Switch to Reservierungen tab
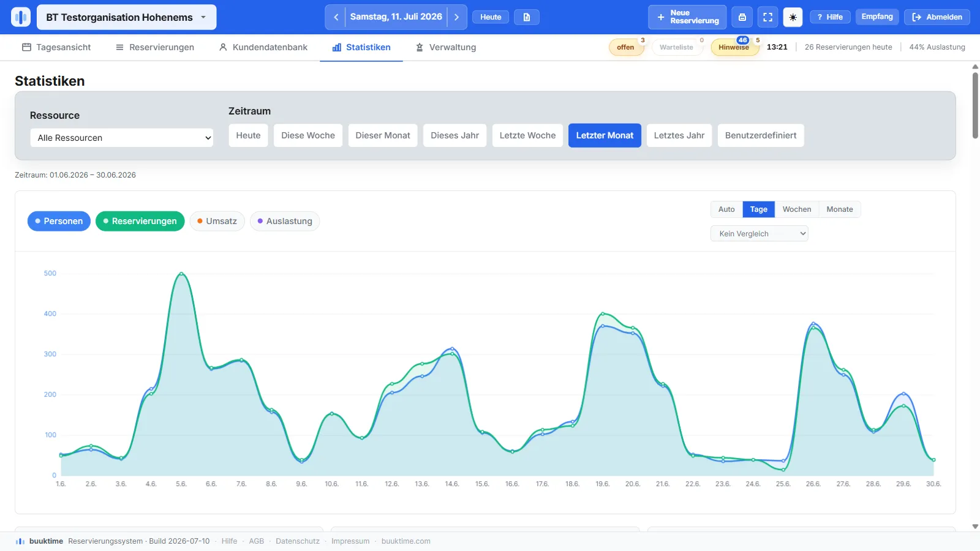Viewport: 980px width, 551px height. tap(155, 47)
